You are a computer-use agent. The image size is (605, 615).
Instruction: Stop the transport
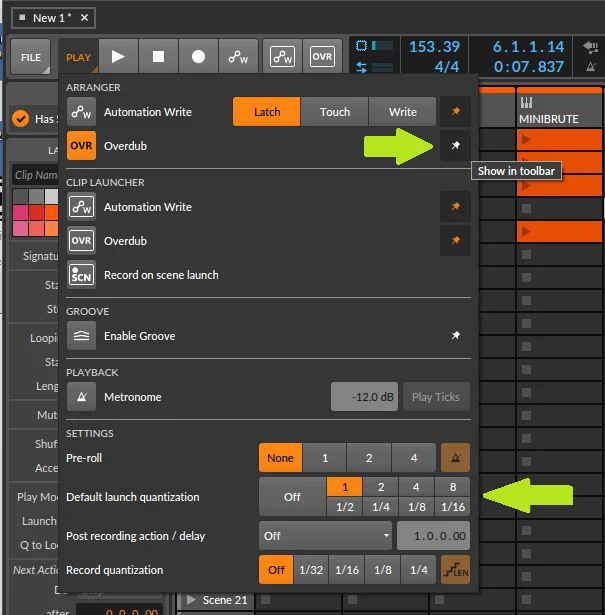pyautogui.click(x=158, y=56)
